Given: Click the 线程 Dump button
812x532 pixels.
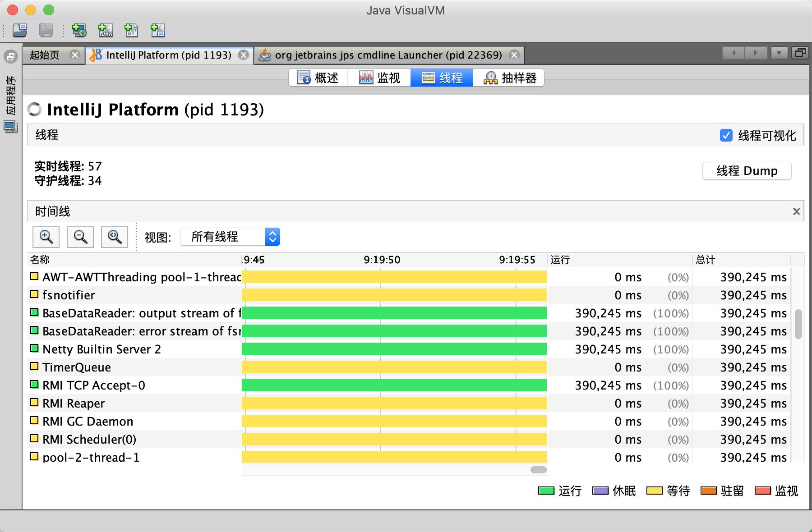Looking at the screenshot, I should pos(747,171).
